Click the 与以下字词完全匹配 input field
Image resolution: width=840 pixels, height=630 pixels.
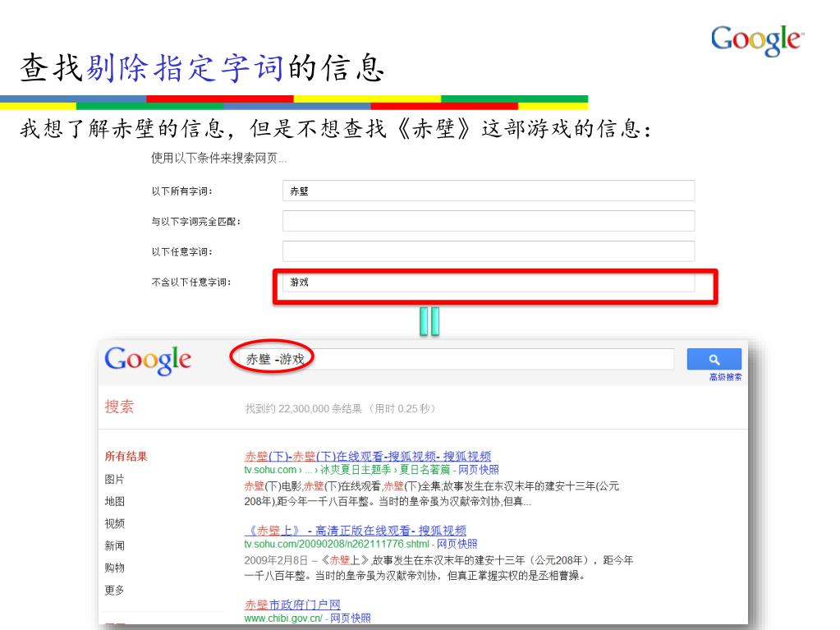pyautogui.click(x=489, y=221)
